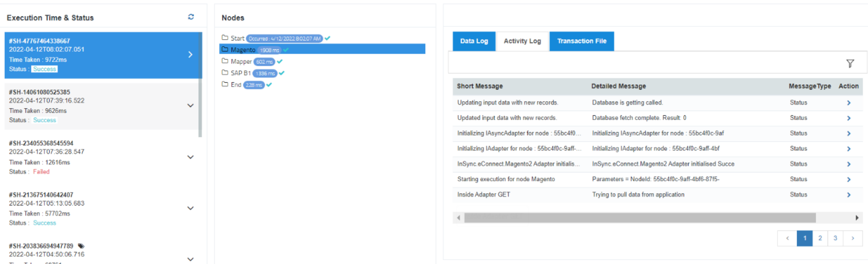Expand execution entry #SH-213675140642407
The image size is (868, 264).
190,208
